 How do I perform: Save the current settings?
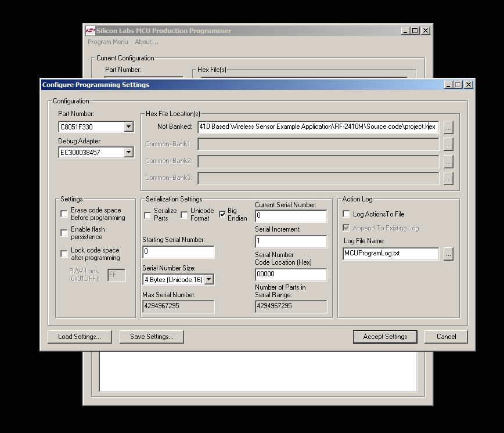tap(152, 337)
